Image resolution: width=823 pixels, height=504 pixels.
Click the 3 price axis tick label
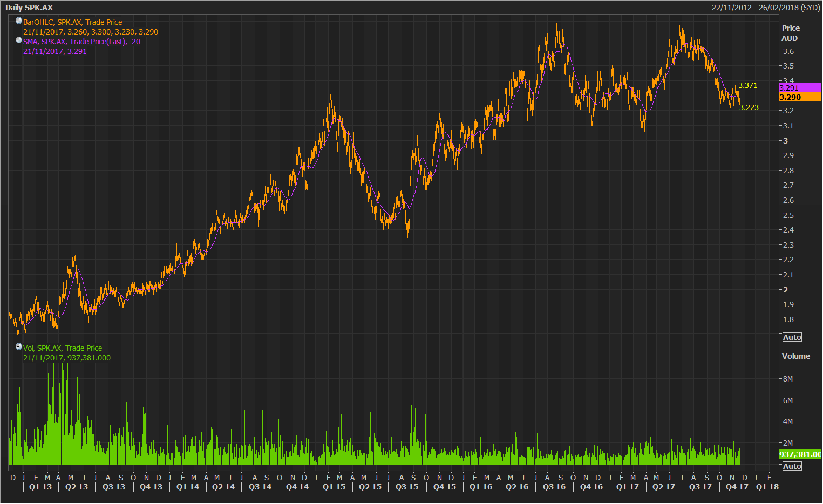(x=786, y=141)
